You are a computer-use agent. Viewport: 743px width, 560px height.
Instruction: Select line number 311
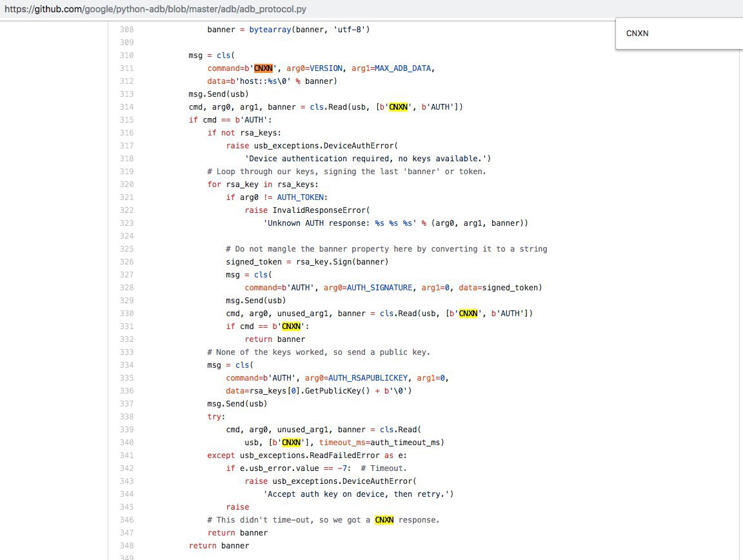(127, 68)
